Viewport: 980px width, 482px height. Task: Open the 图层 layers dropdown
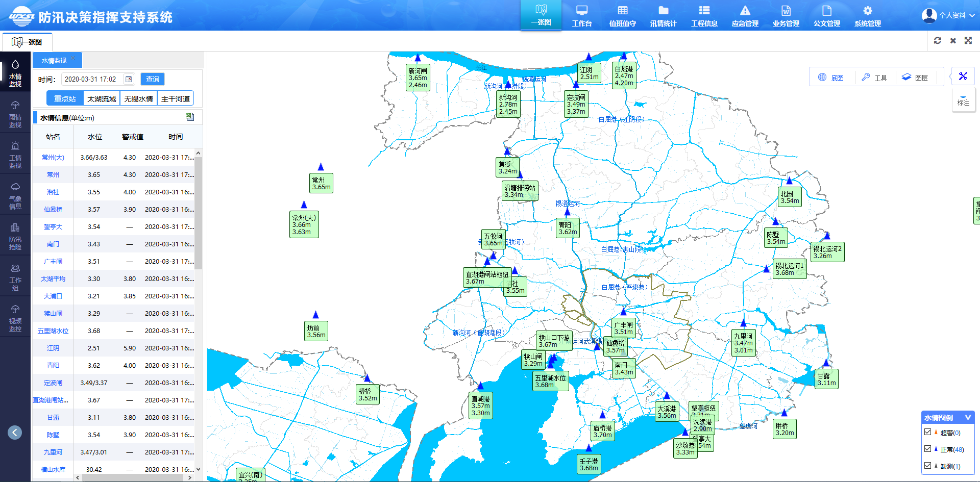(x=915, y=78)
